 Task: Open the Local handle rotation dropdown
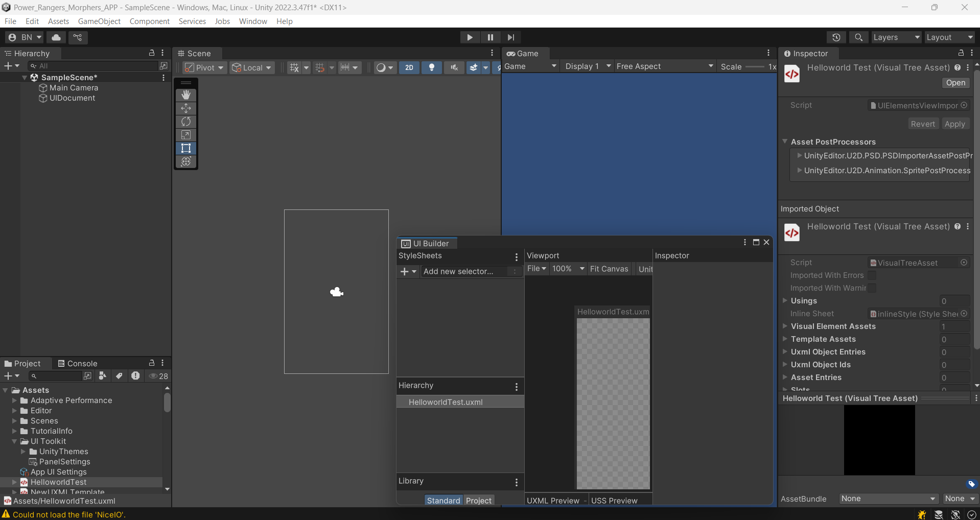tap(252, 67)
